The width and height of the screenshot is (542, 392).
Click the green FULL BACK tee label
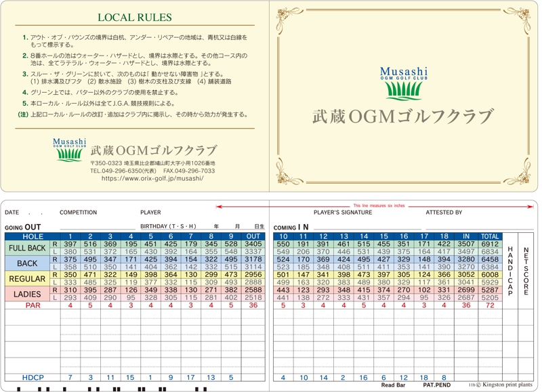click(27, 248)
